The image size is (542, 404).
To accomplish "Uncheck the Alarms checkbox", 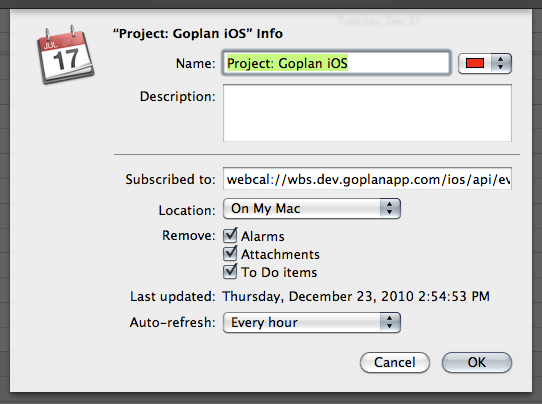I will click(230, 235).
